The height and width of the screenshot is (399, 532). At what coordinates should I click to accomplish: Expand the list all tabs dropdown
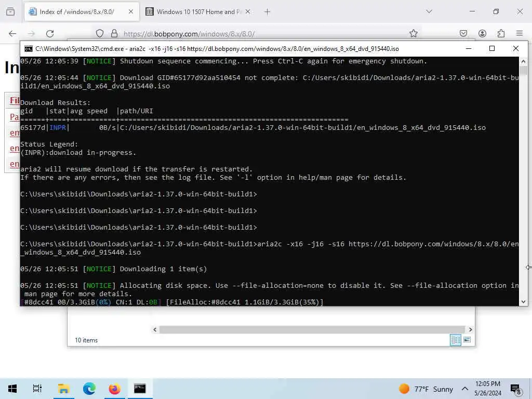click(429, 11)
